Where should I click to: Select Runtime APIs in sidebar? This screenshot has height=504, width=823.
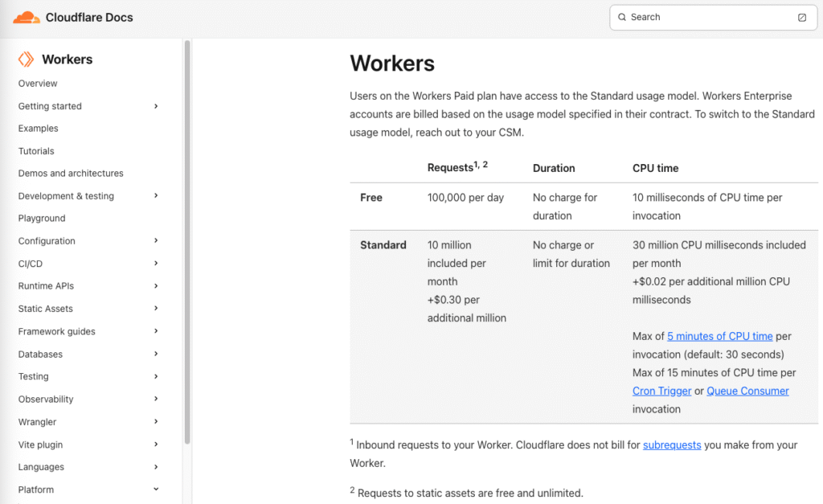[46, 286]
